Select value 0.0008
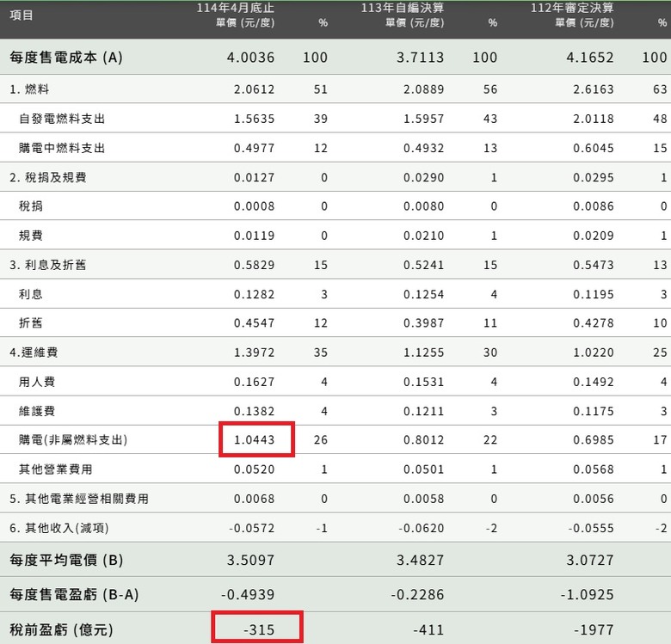671x644 pixels. [254, 206]
